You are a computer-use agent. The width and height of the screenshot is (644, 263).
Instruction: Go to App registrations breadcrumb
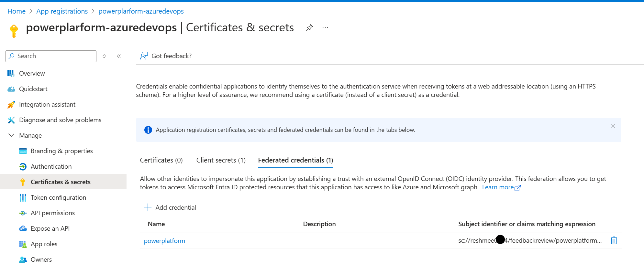pyautogui.click(x=62, y=11)
